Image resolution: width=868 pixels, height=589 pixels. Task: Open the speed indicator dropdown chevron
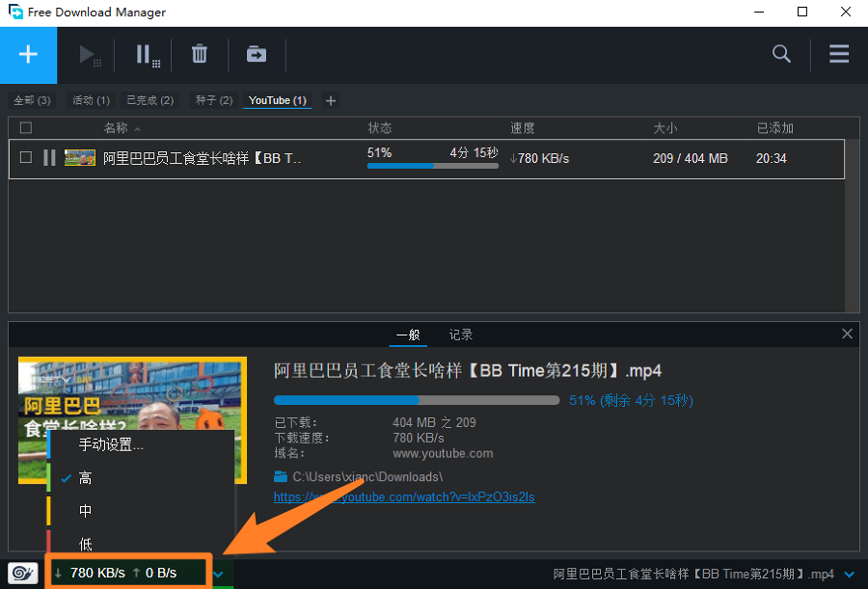pyautogui.click(x=218, y=574)
